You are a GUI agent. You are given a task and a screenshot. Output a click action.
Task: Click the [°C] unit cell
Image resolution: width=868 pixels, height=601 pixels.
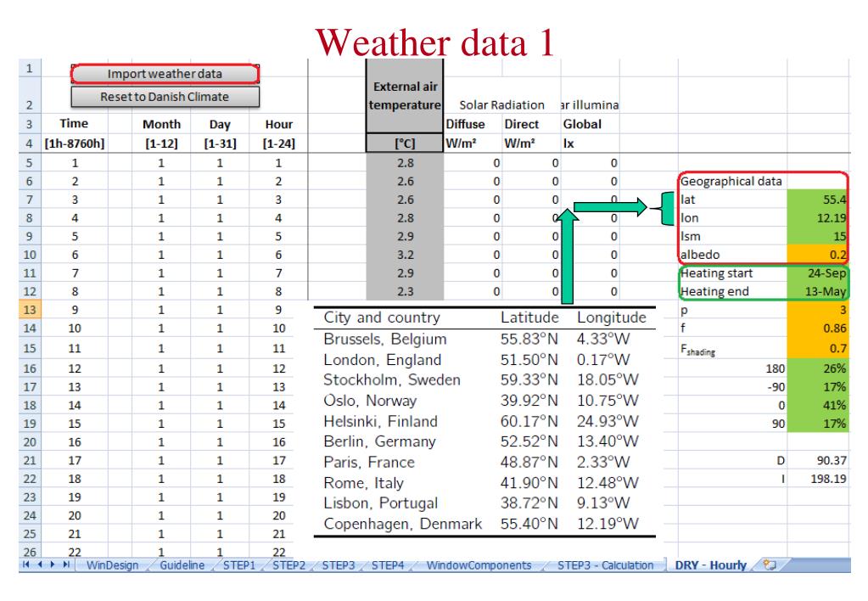coord(405,143)
